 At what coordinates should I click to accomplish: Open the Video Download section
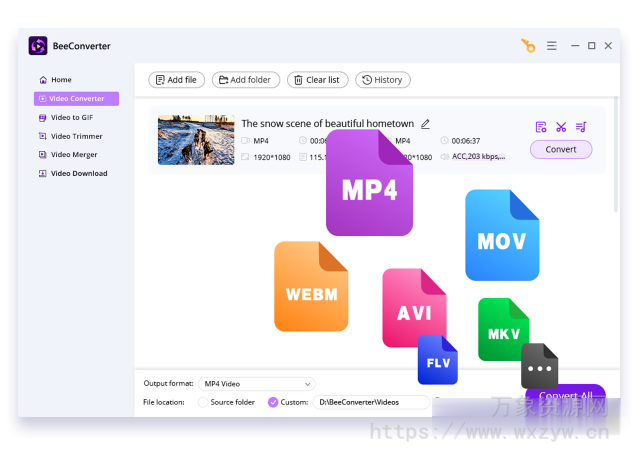(79, 173)
